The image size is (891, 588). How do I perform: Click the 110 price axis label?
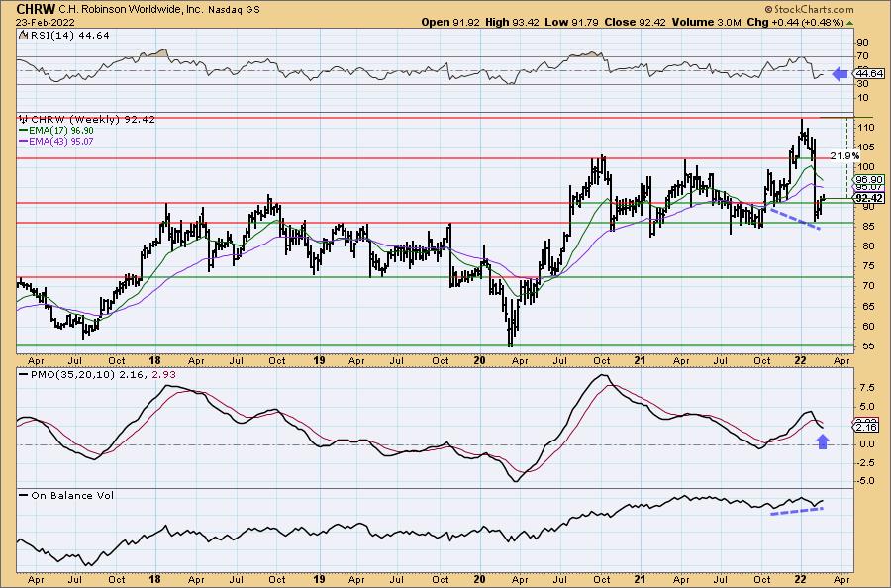[x=866, y=128]
